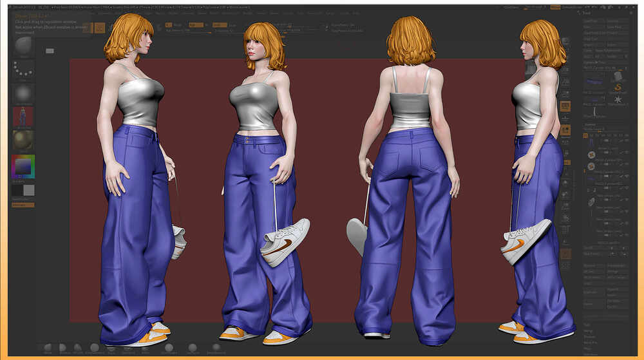Open the stroke type dots thumbnail
The width and height of the screenshot is (644, 360).
pyautogui.click(x=23, y=70)
